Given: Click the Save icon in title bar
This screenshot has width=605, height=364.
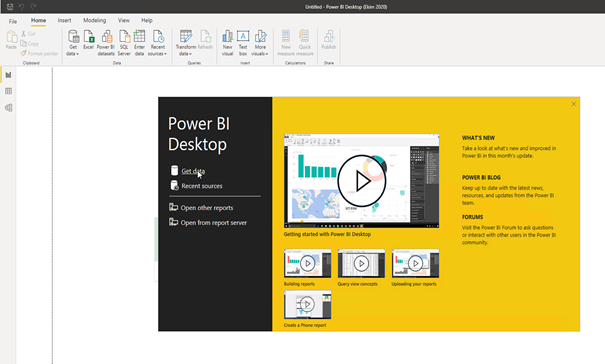Looking at the screenshot, I should [x=10, y=7].
